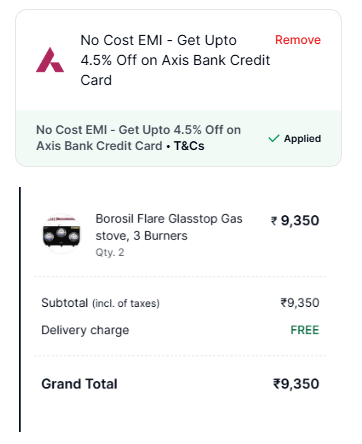Image resolution: width=362 pixels, height=444 pixels.
Task: Open the Borosil gas stove product thumbnail
Action: [x=62, y=234]
